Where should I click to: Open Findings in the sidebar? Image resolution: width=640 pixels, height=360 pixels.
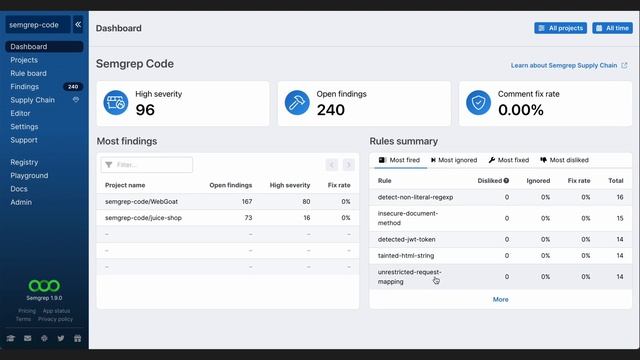[24, 87]
